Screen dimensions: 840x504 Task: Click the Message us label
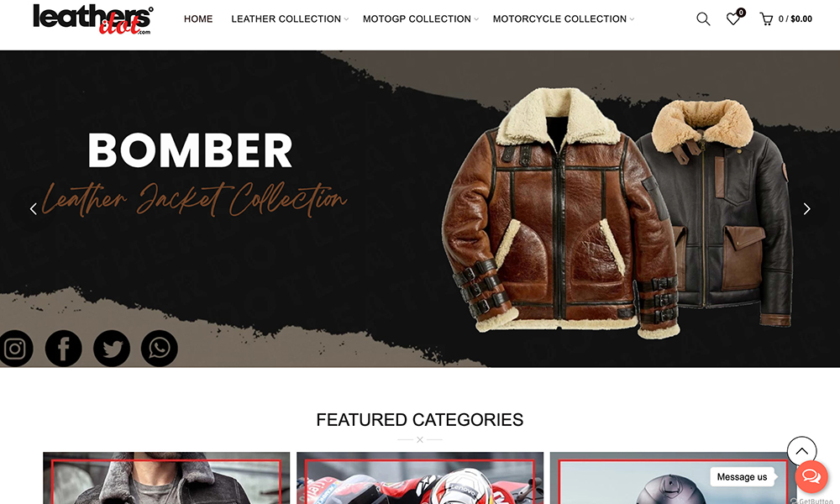pyautogui.click(x=742, y=476)
